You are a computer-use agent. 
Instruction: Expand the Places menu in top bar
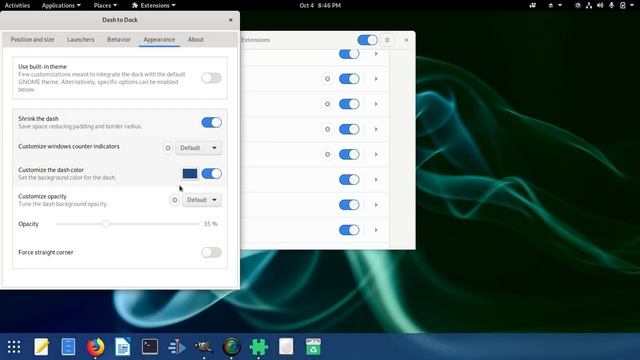105,5
